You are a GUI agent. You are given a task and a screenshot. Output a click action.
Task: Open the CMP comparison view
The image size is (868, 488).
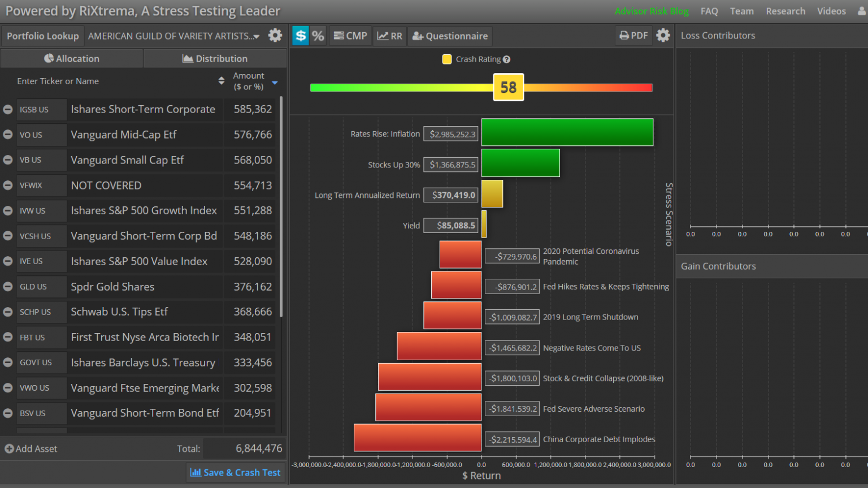pyautogui.click(x=350, y=36)
